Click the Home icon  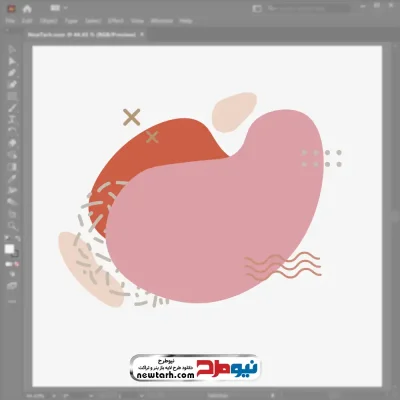click(x=27, y=8)
